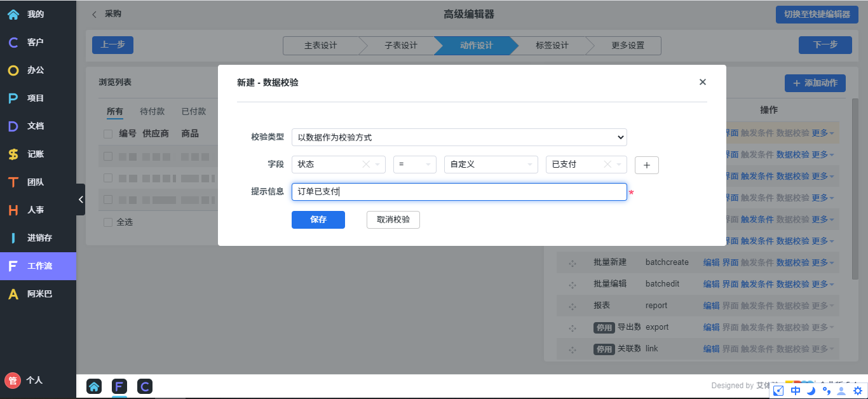
Task: Click the 取消校验 button
Action: pyautogui.click(x=393, y=220)
